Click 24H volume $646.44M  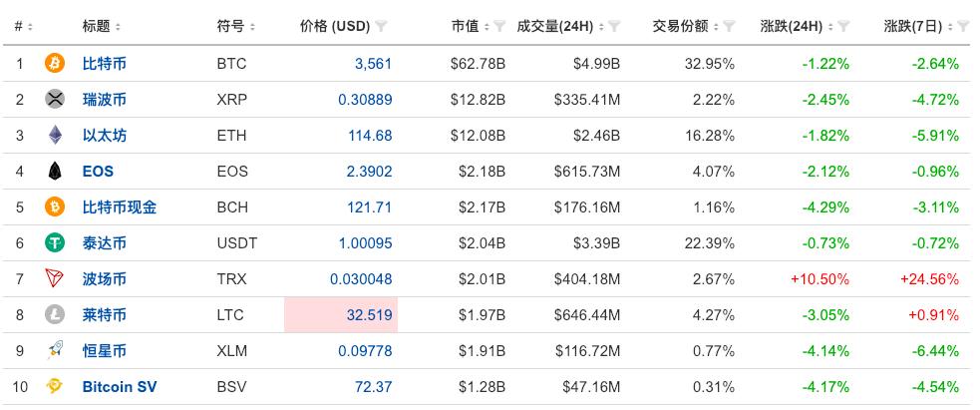pos(587,315)
